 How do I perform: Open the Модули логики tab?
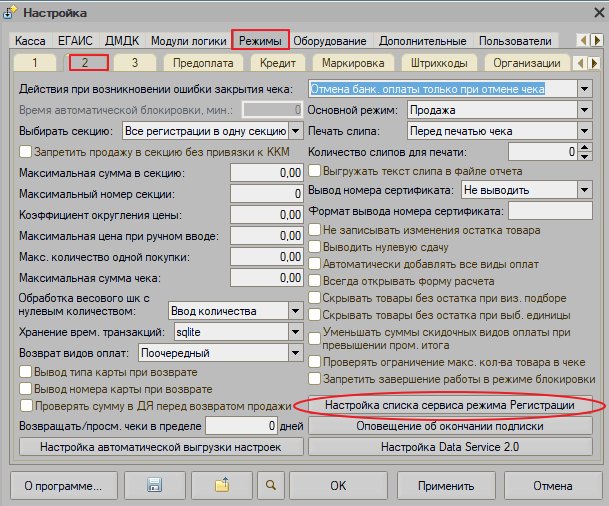189,41
